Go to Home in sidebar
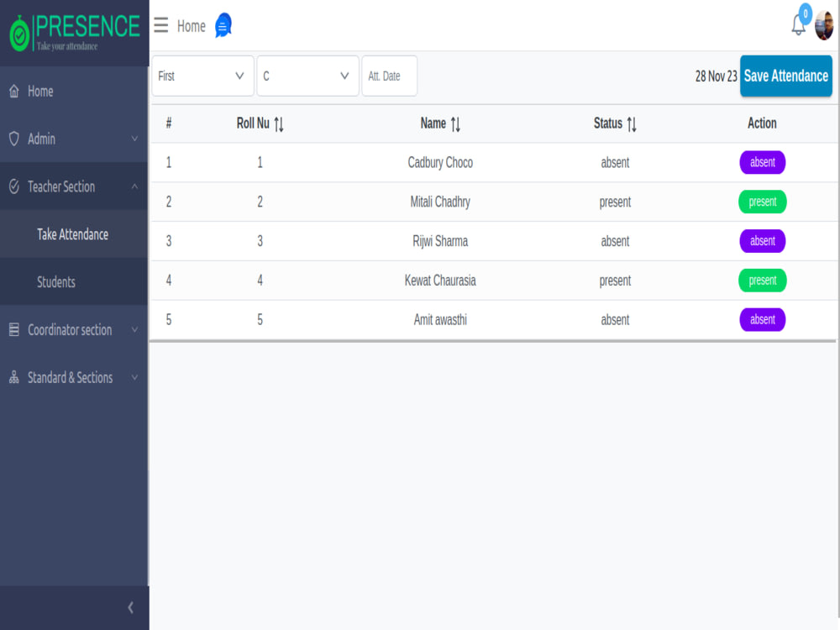 pyautogui.click(x=74, y=91)
